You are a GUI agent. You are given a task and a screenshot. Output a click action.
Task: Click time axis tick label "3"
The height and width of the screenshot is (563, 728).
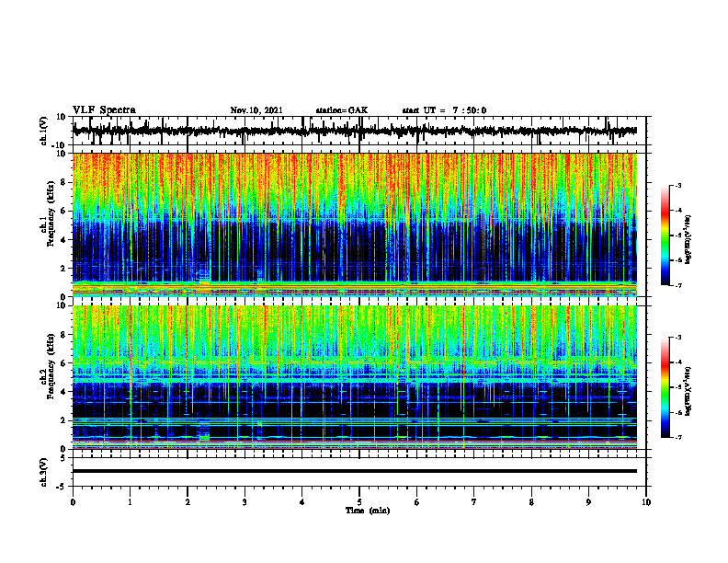(x=245, y=502)
